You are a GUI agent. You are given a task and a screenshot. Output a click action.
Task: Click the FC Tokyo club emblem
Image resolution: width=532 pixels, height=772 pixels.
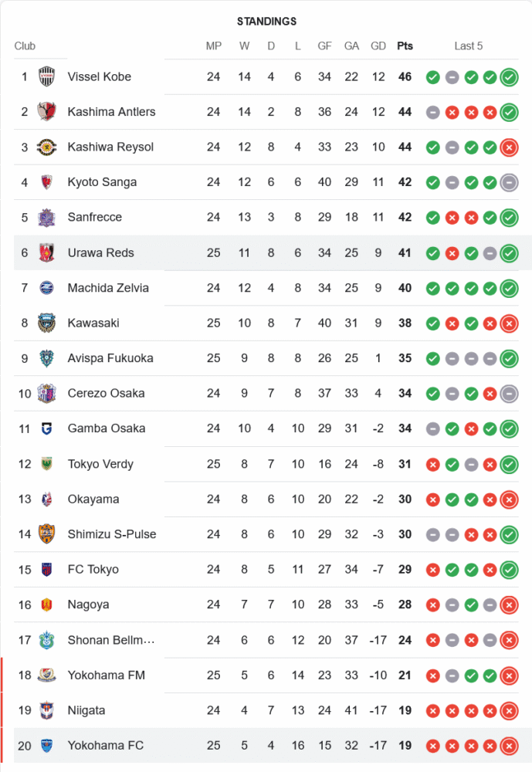47,570
